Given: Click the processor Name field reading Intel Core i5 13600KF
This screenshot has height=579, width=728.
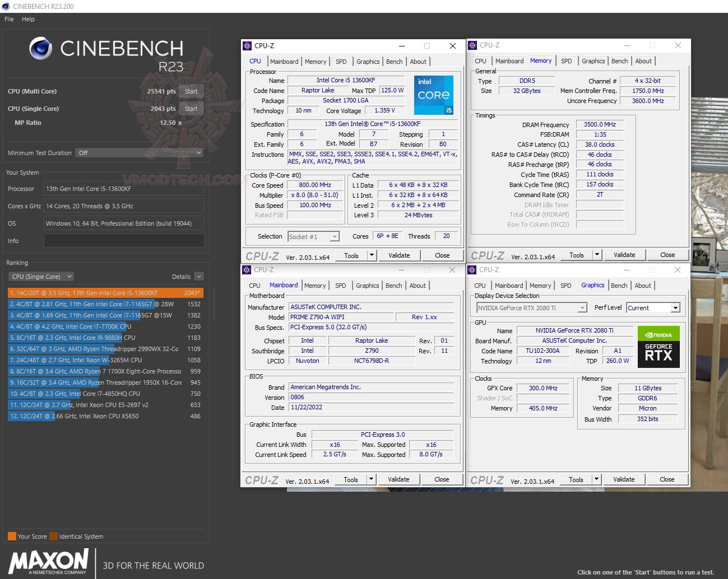Looking at the screenshot, I should point(346,81).
